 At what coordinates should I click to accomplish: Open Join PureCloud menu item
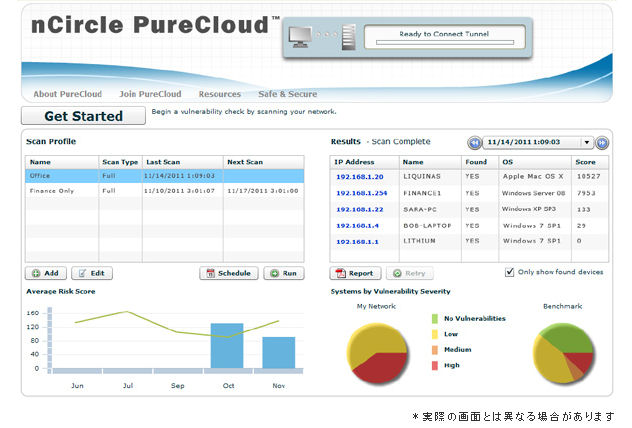(150, 94)
